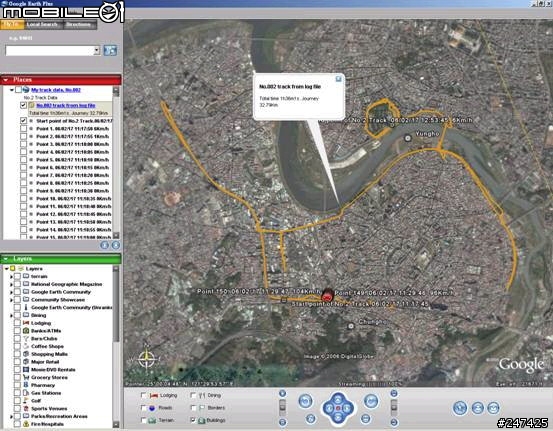Click second round button below Places list
The image size is (553, 431).
(x=116, y=245)
